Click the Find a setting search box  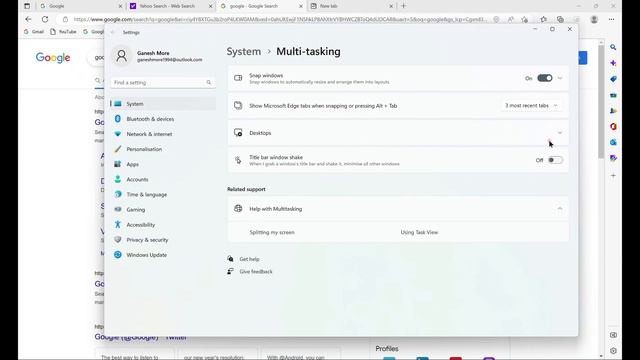point(163,82)
